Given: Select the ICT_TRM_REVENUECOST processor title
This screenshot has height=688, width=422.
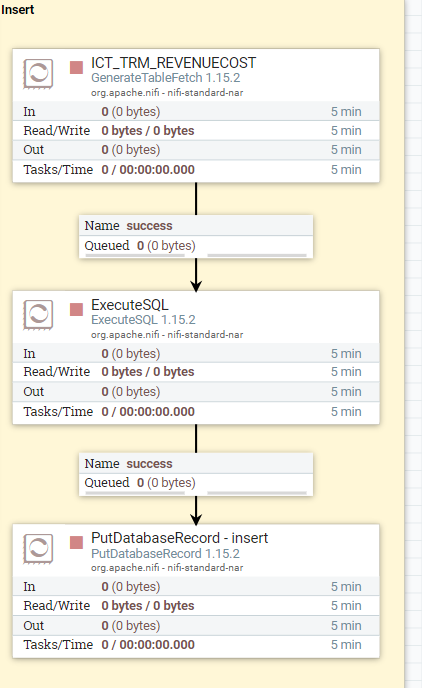Looking at the screenshot, I should pyautogui.click(x=173, y=63).
